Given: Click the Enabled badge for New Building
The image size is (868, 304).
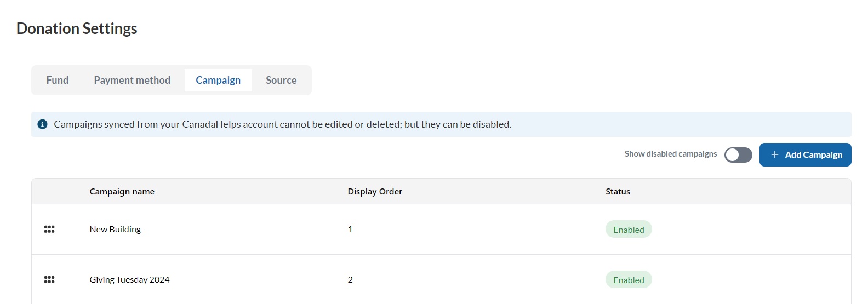Looking at the screenshot, I should point(629,230).
